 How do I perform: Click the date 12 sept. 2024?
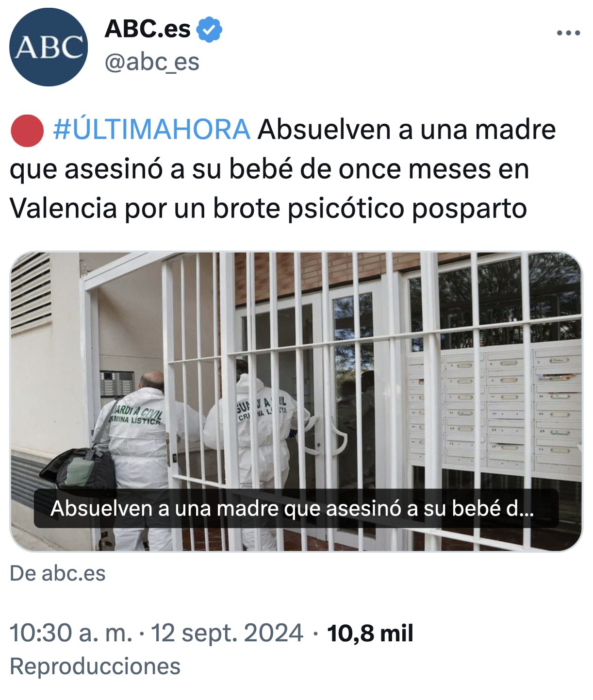[227, 633]
